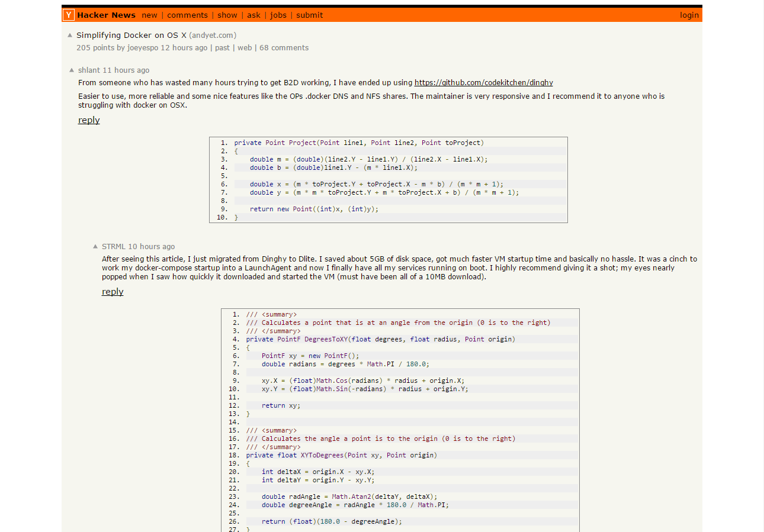Image resolution: width=764 pixels, height=532 pixels.
Task: Click code line 'xy.X = (float)Math.Cos(radians)'
Action: point(363,381)
